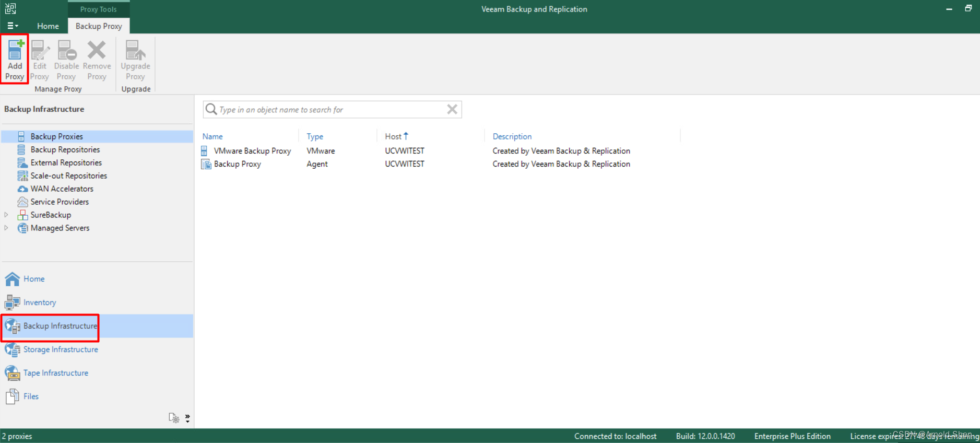Click the Backup Repositories tree icon
Screen dimensions: 980x443
pyautogui.click(x=21, y=149)
